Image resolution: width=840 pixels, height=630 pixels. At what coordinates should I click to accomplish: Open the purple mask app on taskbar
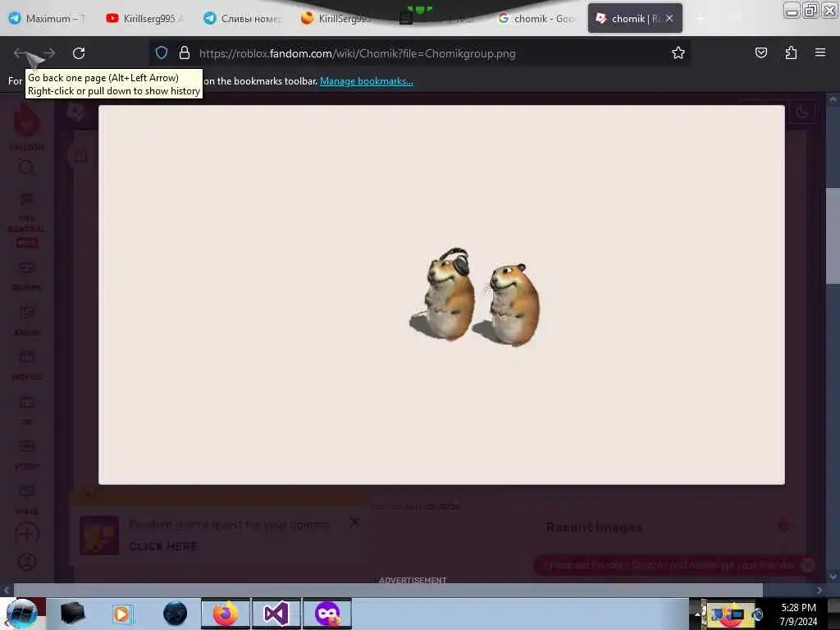[x=327, y=614]
